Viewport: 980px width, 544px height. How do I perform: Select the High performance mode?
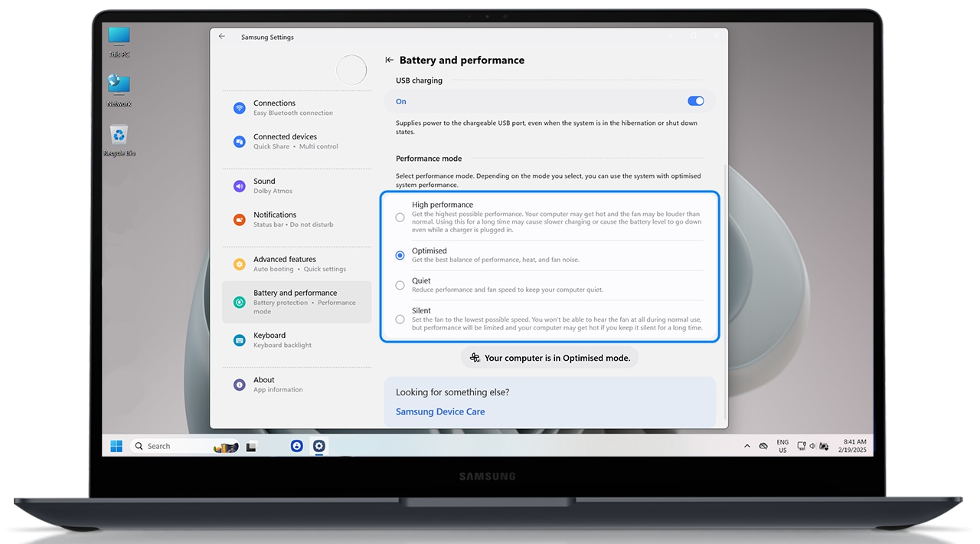point(400,218)
